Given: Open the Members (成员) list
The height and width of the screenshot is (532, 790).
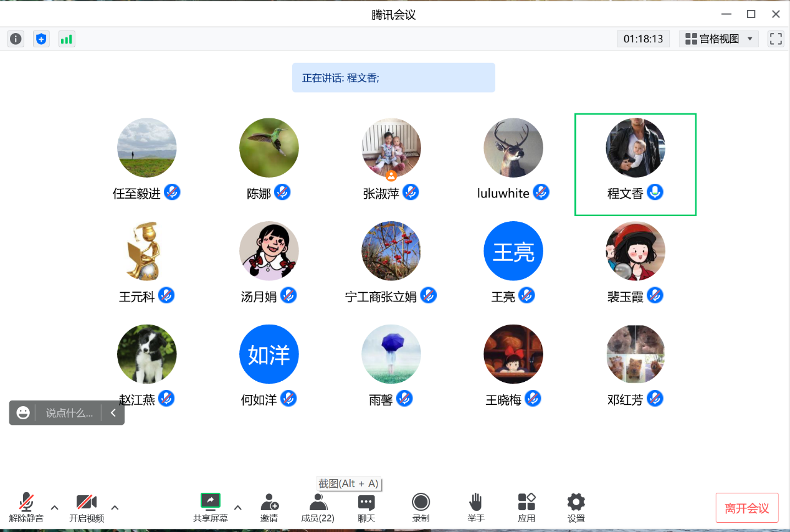Looking at the screenshot, I should [318, 507].
